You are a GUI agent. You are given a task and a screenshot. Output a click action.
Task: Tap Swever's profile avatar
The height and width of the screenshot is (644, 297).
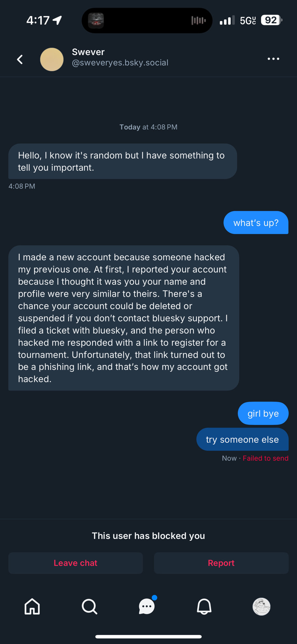[x=52, y=59]
